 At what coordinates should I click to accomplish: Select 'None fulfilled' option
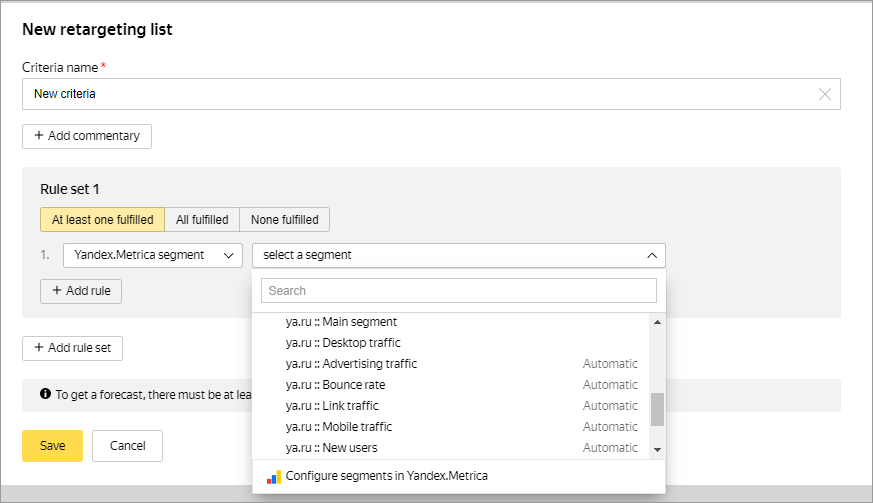click(284, 220)
